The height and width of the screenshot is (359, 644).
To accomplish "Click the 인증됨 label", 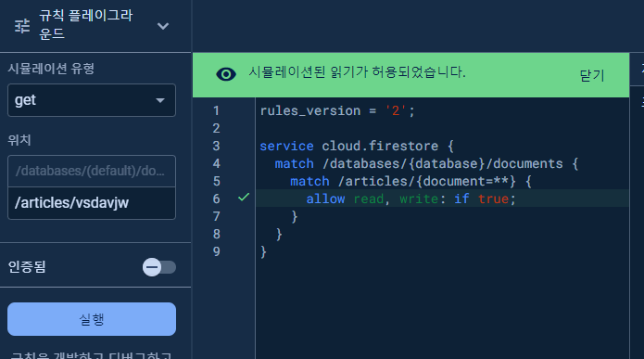I will tap(27, 267).
